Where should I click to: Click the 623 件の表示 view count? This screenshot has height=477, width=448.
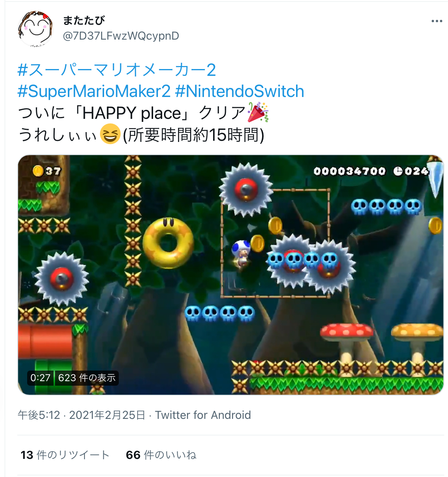click(x=87, y=378)
